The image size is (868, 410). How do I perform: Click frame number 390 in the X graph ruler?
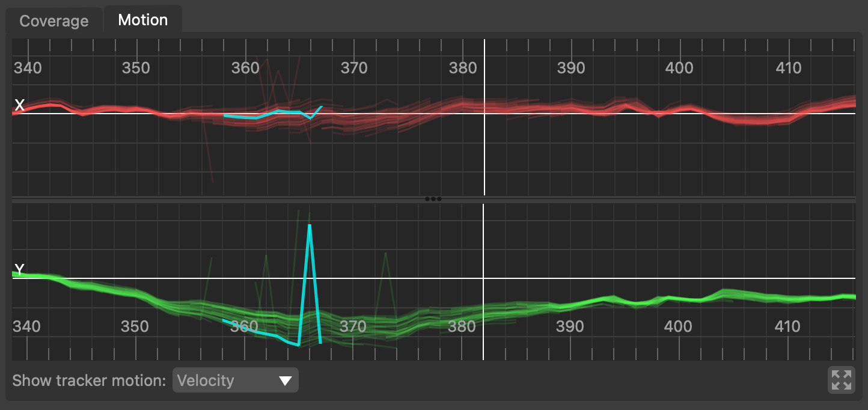coord(571,69)
